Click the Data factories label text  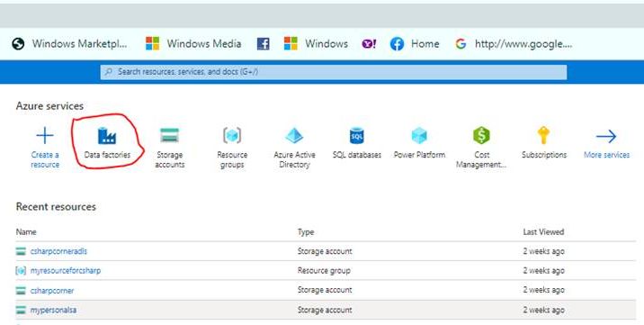pyautogui.click(x=107, y=155)
